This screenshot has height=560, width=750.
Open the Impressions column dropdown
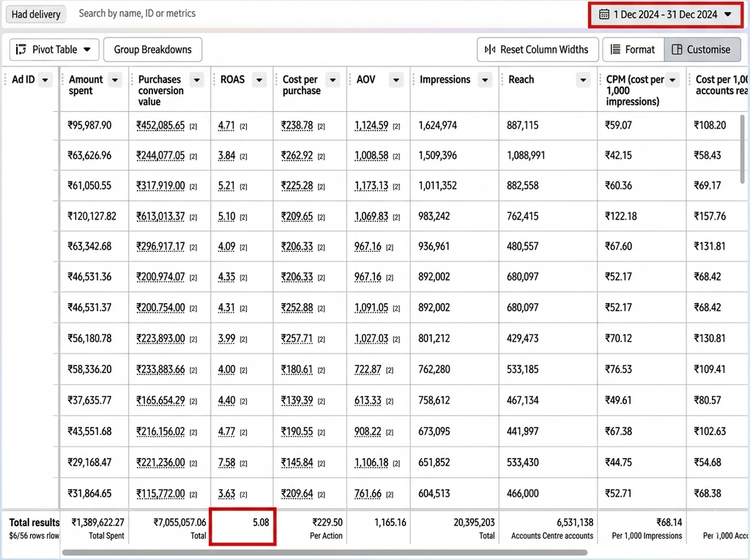tap(485, 80)
